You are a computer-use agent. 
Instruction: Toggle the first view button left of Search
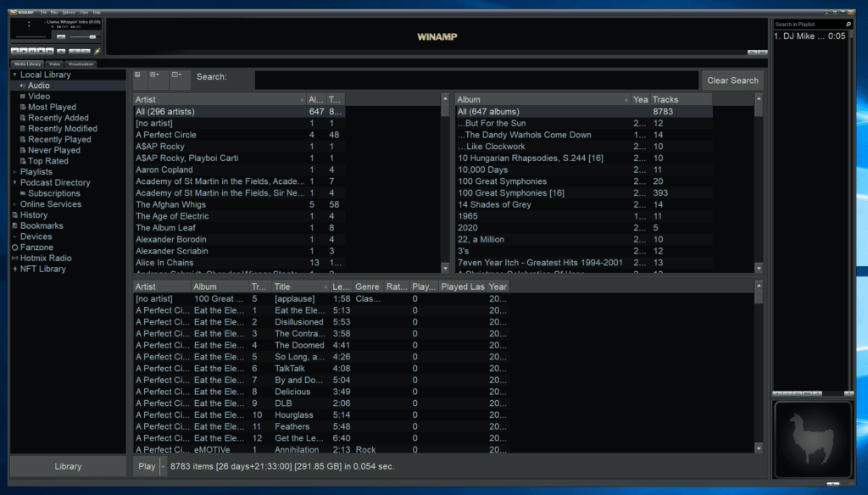coord(138,76)
